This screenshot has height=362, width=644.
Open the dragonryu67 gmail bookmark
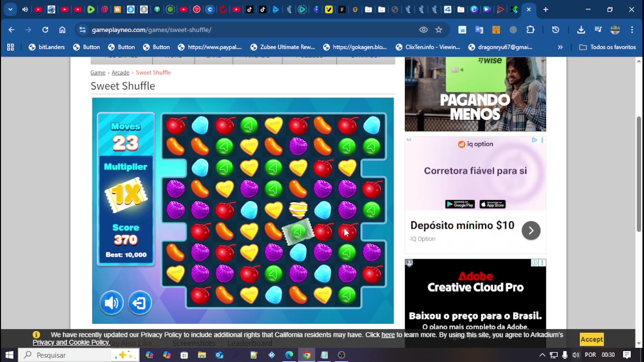pos(501,47)
